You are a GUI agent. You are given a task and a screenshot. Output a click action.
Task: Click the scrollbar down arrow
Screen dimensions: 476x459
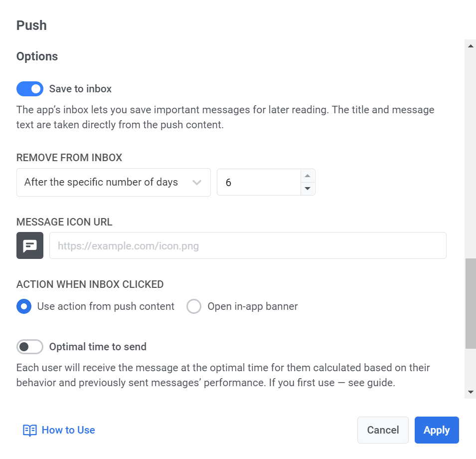point(471,392)
